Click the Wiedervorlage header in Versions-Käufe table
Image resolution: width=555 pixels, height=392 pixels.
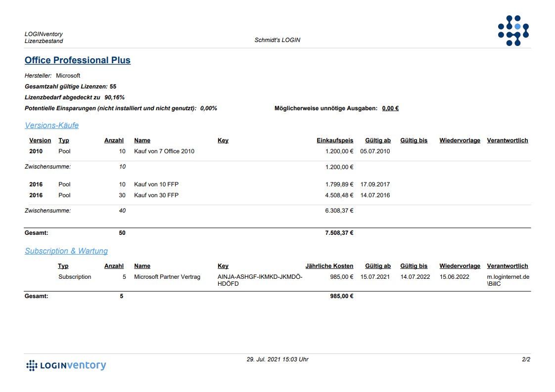coord(460,140)
